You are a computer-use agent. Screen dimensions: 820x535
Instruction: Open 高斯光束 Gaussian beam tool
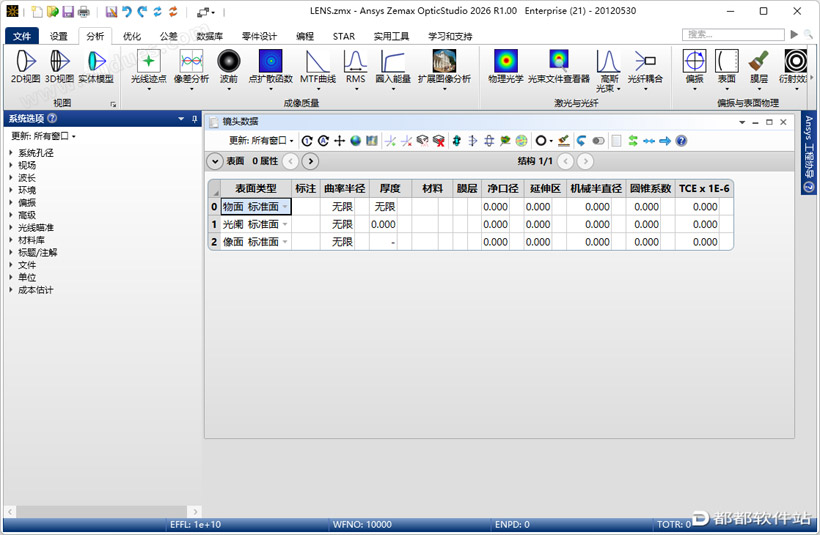[x=608, y=72]
